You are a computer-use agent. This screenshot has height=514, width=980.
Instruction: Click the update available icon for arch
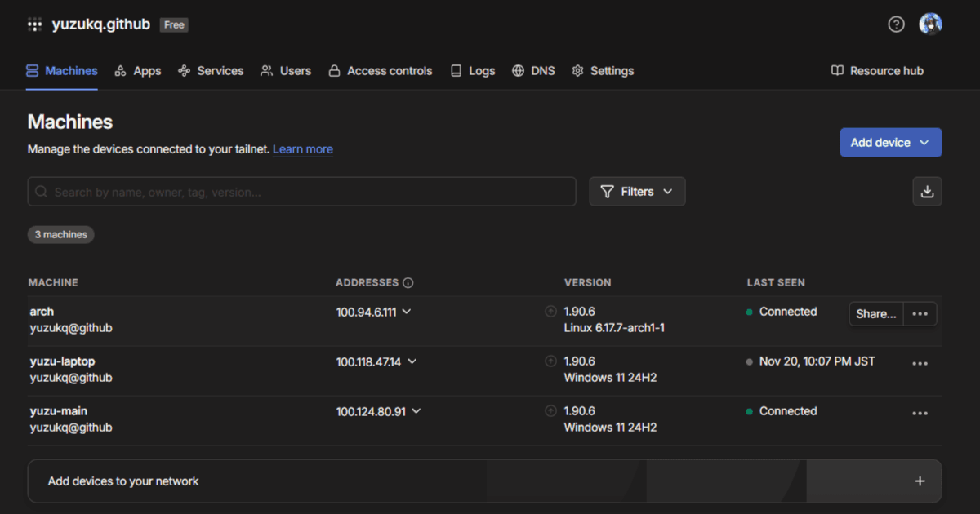point(550,312)
